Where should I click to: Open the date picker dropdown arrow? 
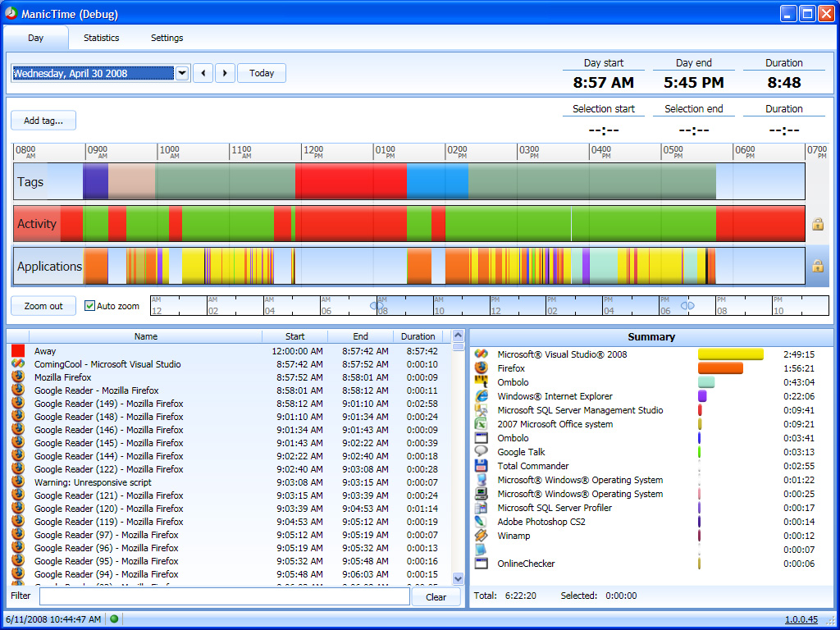[182, 73]
